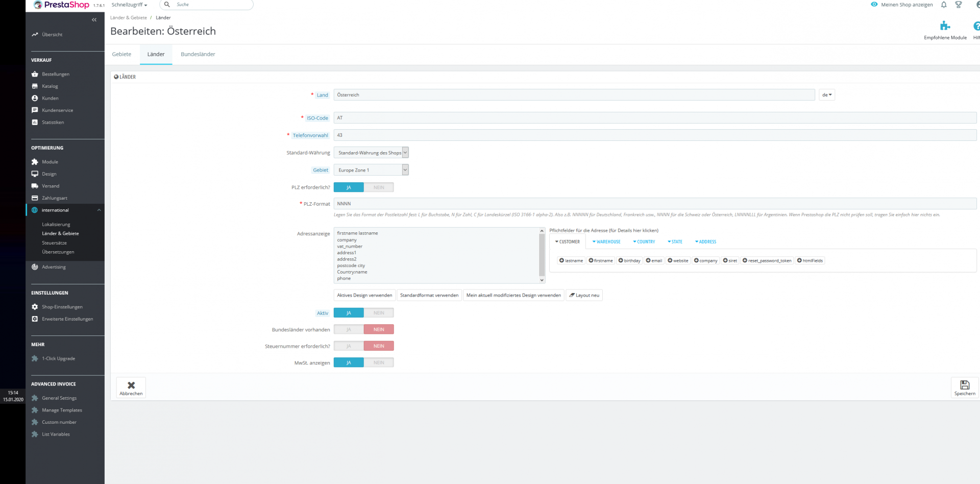Click the Abbrechen cancel button

pyautogui.click(x=131, y=388)
